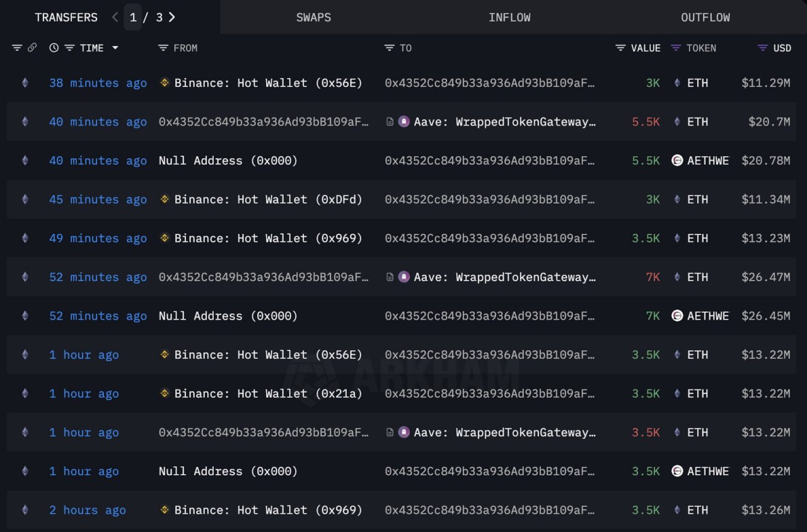The width and height of the screenshot is (807, 532).
Task: Open the FROM column filter
Action: pyautogui.click(x=163, y=48)
